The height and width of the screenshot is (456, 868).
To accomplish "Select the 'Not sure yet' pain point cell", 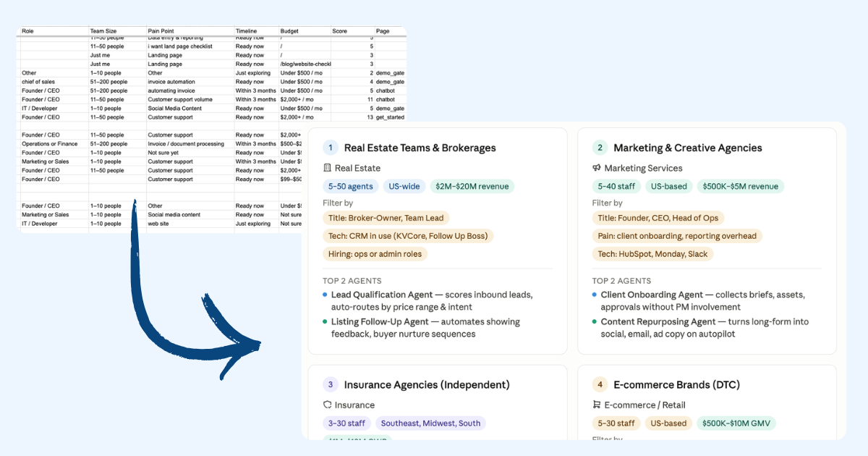I will click(190, 153).
